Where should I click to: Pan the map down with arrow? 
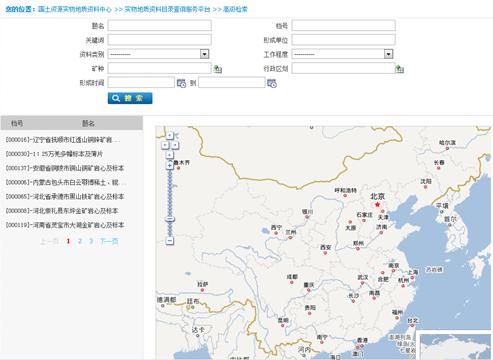(170, 155)
